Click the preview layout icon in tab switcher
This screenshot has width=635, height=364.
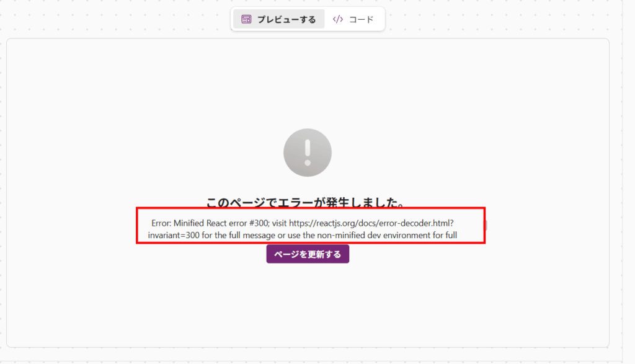tap(246, 19)
